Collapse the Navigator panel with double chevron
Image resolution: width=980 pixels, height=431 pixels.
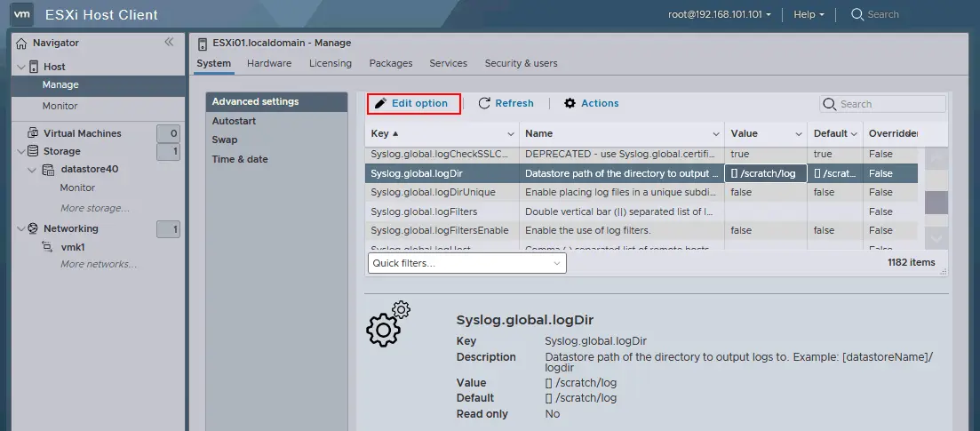169,42
